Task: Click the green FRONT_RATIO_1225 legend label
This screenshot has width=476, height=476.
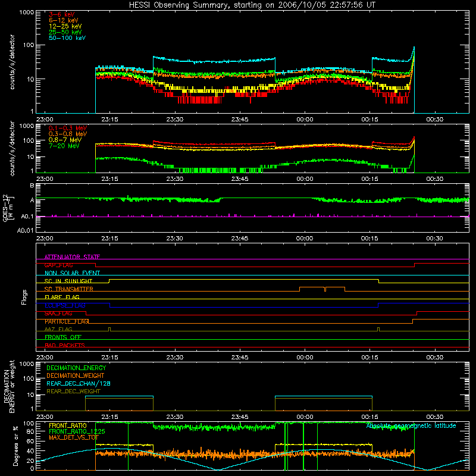Action: pos(77,431)
